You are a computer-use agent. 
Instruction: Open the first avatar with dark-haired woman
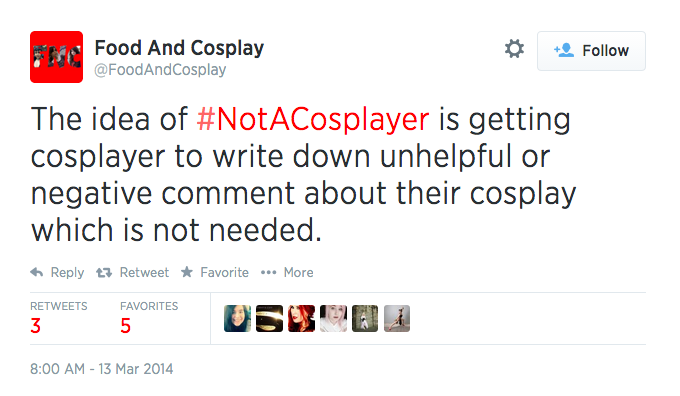coord(237,318)
